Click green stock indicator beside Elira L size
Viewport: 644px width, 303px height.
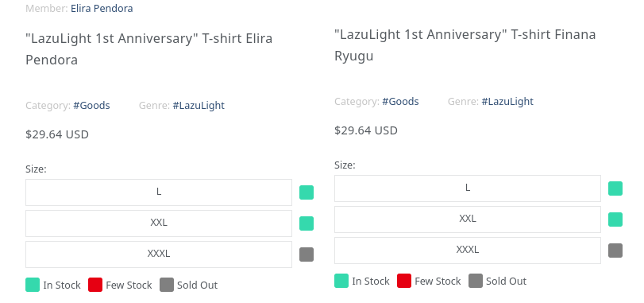click(307, 192)
